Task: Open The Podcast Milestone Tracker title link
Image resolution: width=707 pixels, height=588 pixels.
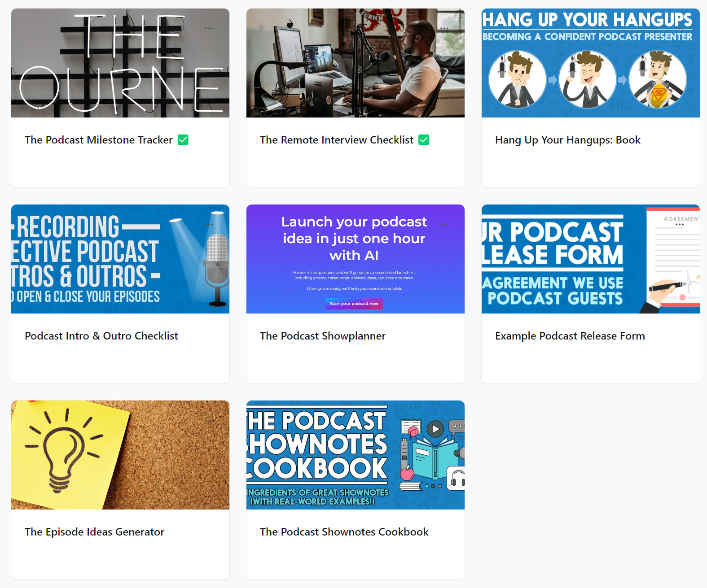Action: [98, 140]
